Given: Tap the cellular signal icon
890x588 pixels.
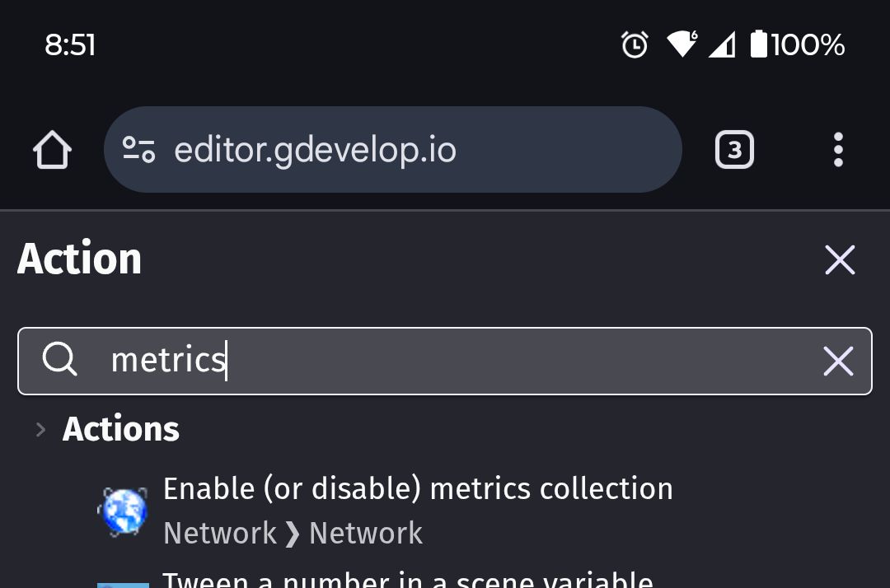Looking at the screenshot, I should [x=722, y=44].
